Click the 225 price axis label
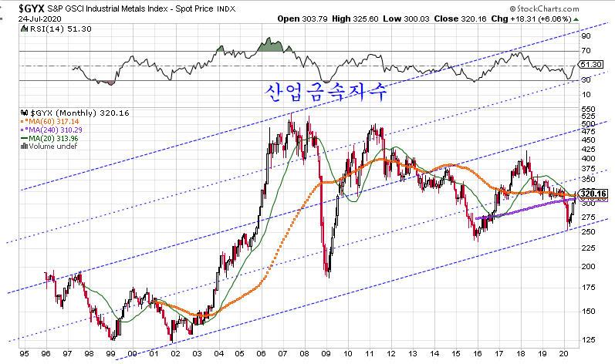This screenshot has height=364, width=615. point(588,248)
